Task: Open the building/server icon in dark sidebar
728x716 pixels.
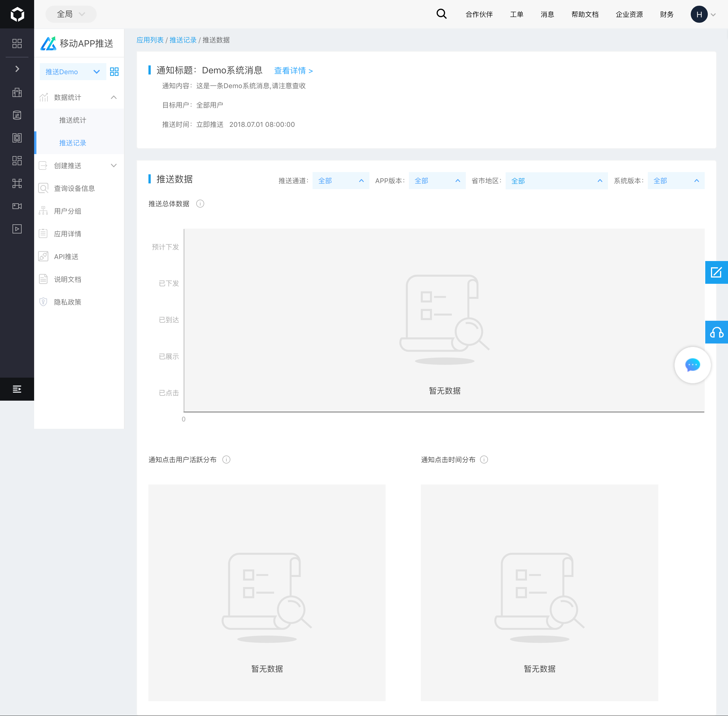Action: click(x=17, y=92)
